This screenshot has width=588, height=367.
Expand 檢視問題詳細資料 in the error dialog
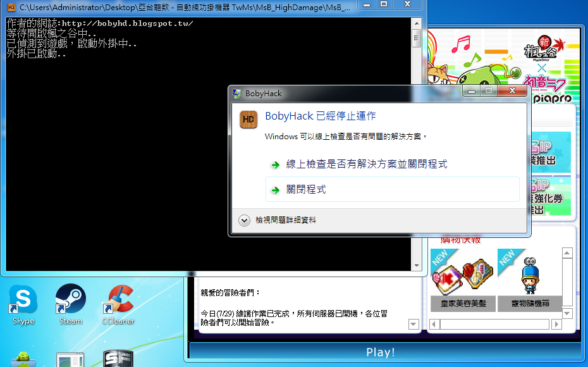click(288, 221)
